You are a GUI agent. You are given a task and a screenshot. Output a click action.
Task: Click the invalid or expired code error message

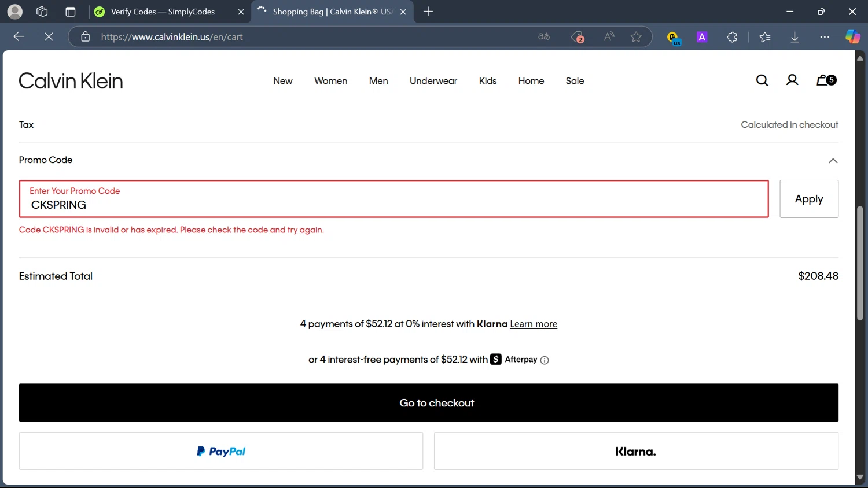171,230
